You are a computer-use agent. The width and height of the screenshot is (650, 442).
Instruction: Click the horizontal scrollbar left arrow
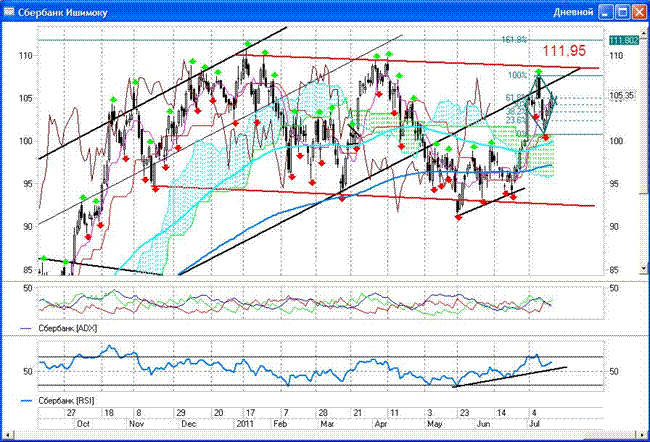(x=7, y=435)
